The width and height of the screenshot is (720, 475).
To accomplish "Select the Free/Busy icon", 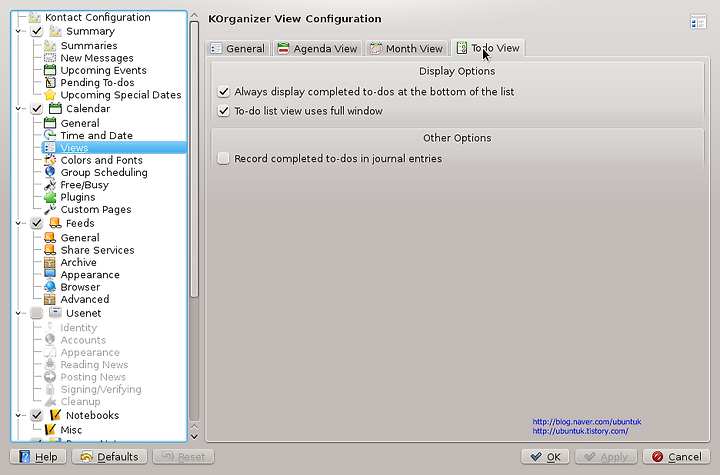I will [x=50, y=185].
